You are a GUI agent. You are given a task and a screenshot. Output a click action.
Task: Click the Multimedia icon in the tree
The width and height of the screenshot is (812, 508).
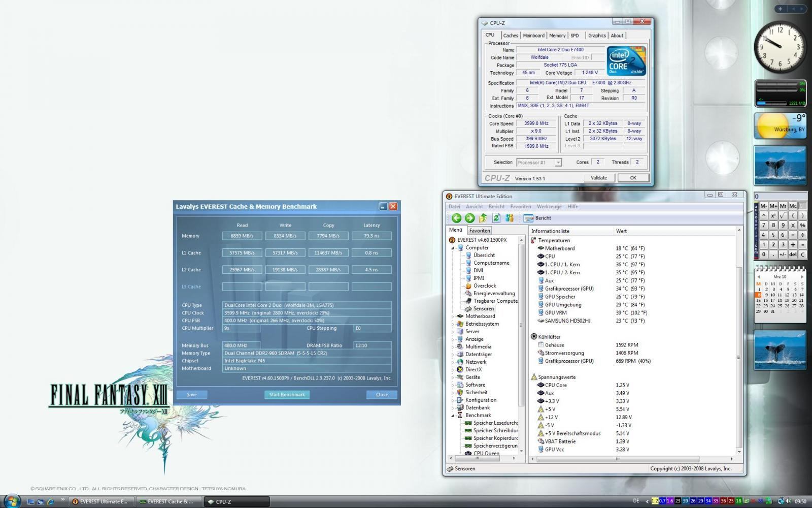tap(460, 346)
